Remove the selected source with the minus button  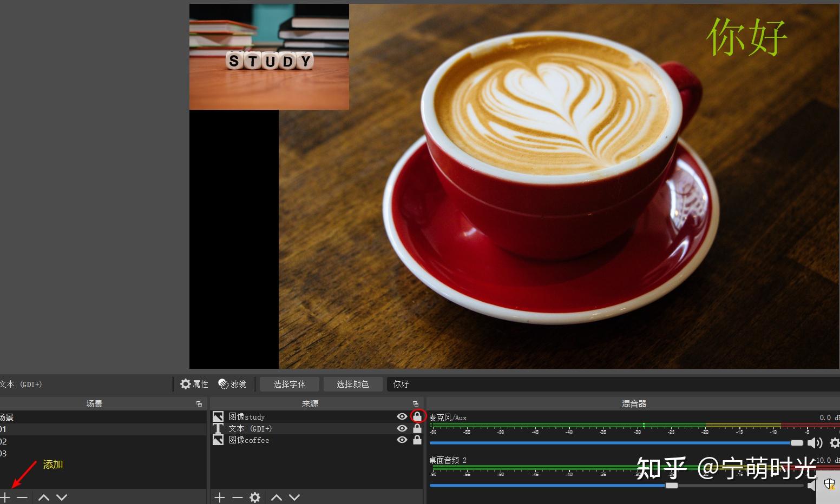(x=237, y=497)
